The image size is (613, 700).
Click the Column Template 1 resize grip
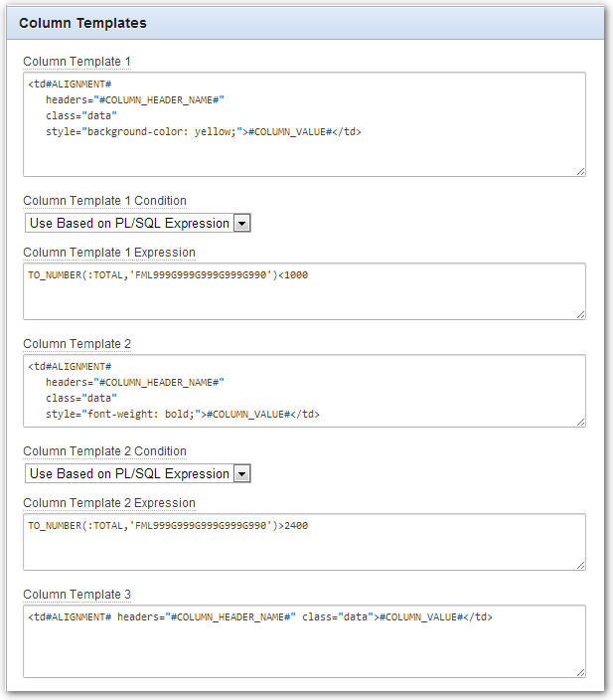(x=580, y=171)
